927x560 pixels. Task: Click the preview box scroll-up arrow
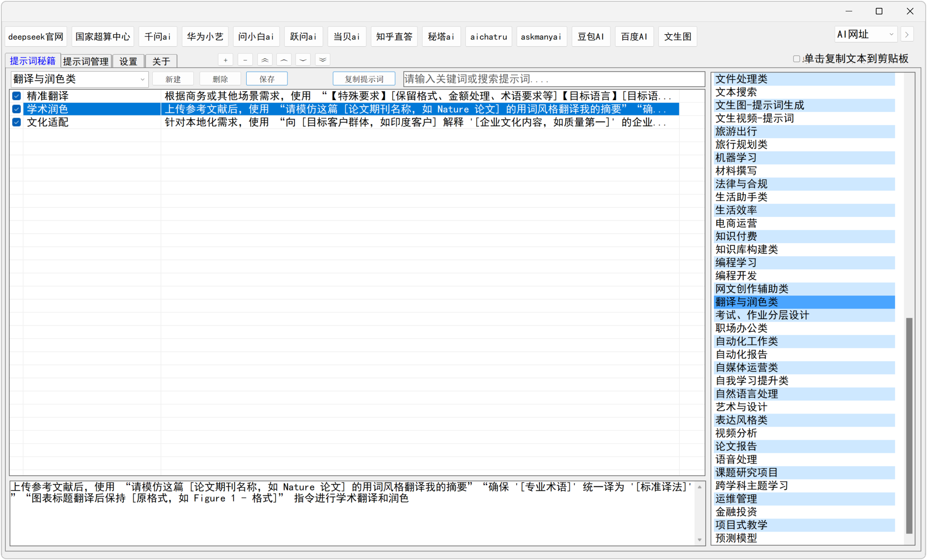700,487
